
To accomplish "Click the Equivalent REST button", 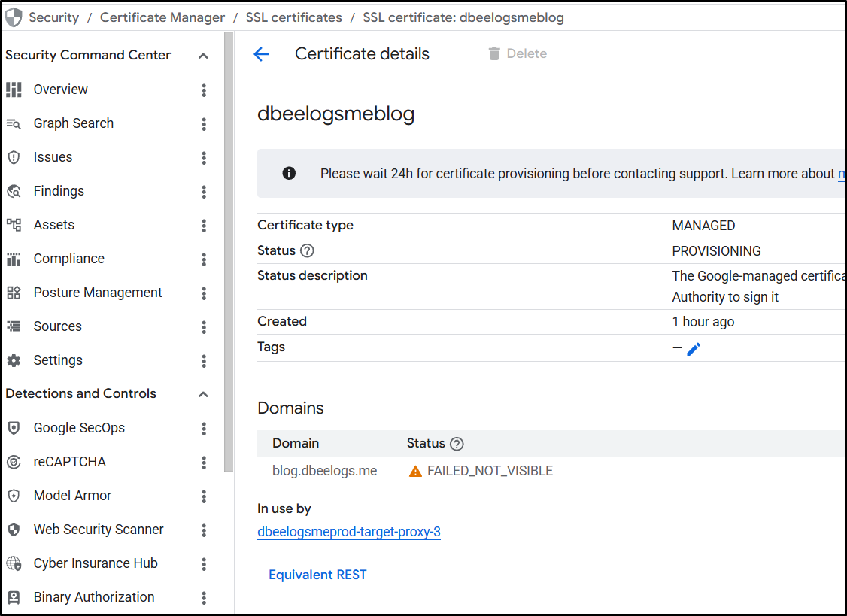I will (317, 575).
